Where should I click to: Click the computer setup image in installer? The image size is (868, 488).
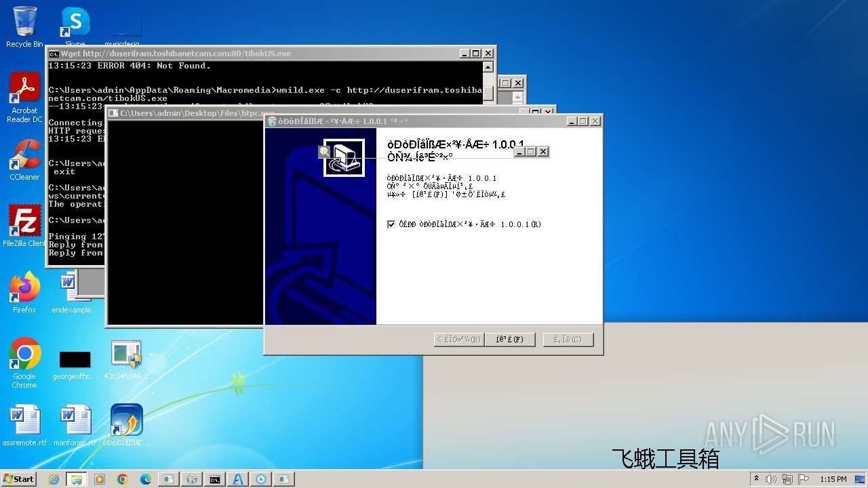[344, 158]
